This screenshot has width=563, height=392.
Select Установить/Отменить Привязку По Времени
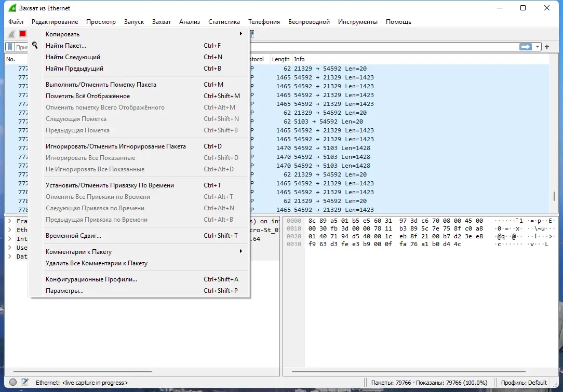139,185
